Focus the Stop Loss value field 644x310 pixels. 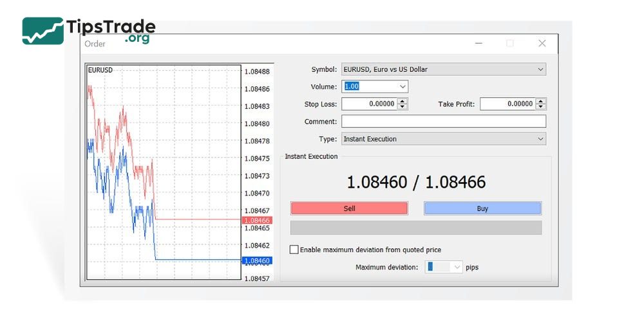point(368,104)
